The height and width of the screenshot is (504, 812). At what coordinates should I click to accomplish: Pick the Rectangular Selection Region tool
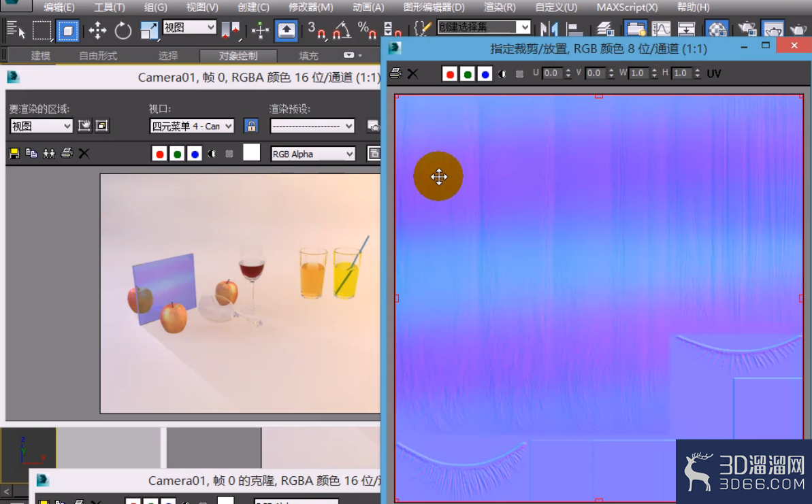pyautogui.click(x=42, y=30)
